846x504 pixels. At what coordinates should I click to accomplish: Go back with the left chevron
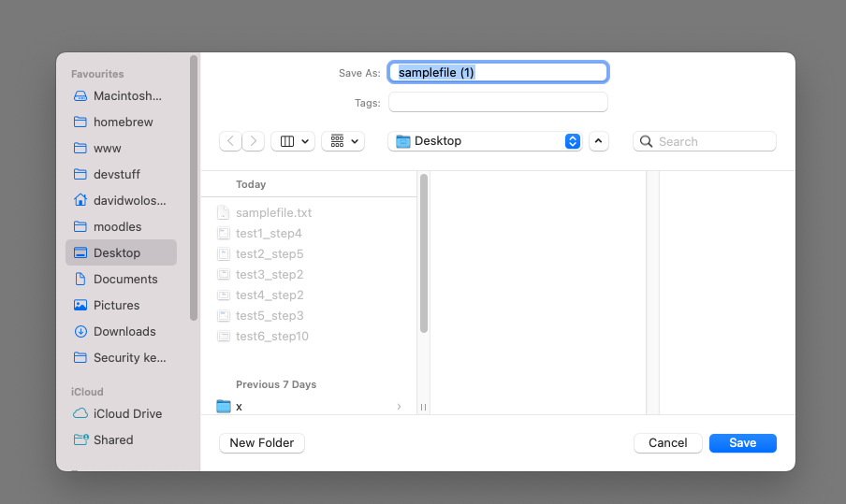click(x=230, y=141)
